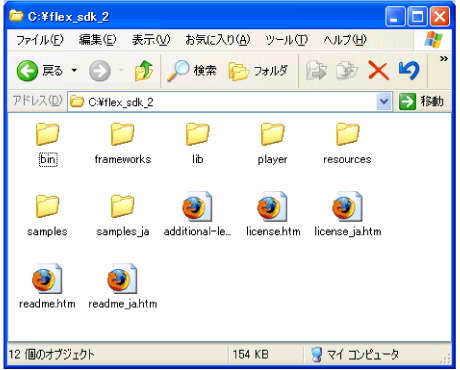The width and height of the screenshot is (460, 370).
Task: Click the Copy To folder toolbar icon
Action: click(347, 70)
